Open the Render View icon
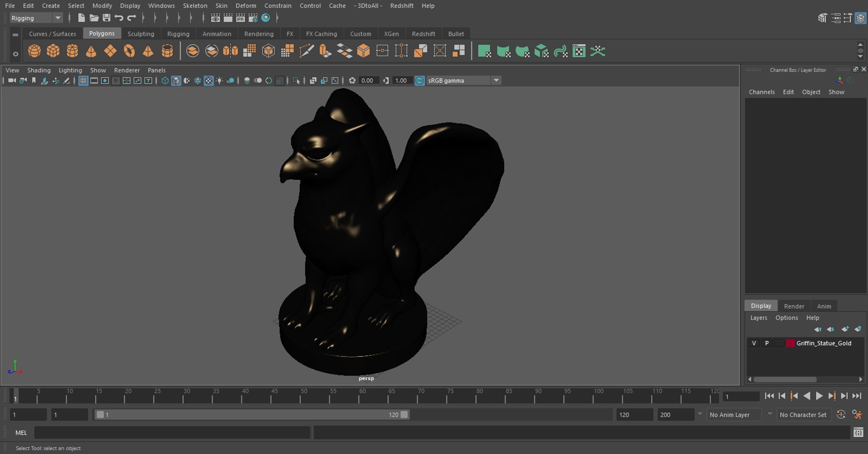This screenshot has width=868, height=454. pyautogui.click(x=216, y=18)
